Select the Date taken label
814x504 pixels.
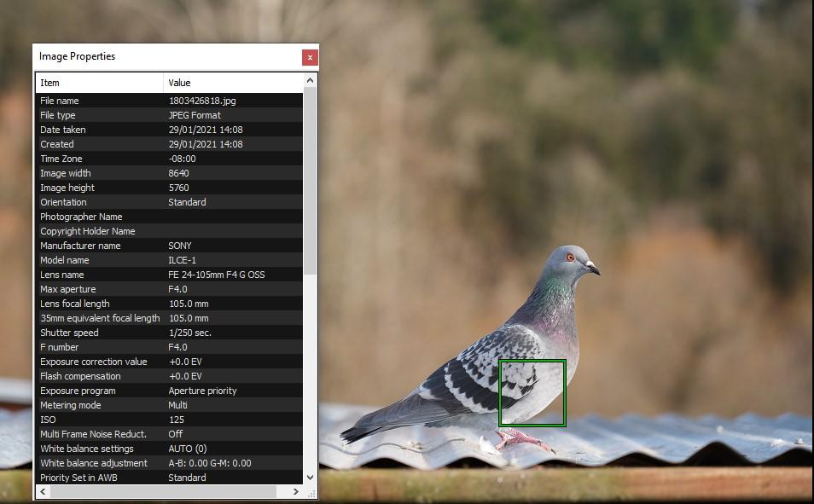point(63,130)
